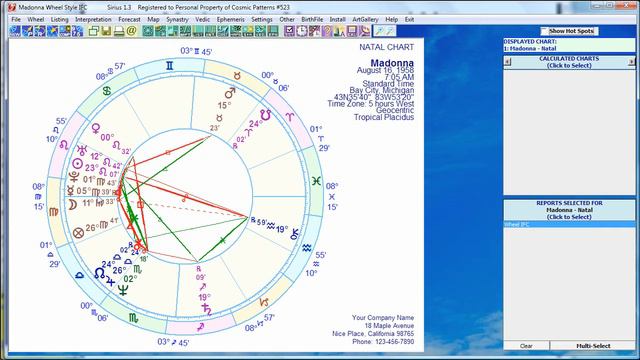Click the Multi-Select button
The height and width of the screenshot is (360, 640).
click(x=593, y=346)
